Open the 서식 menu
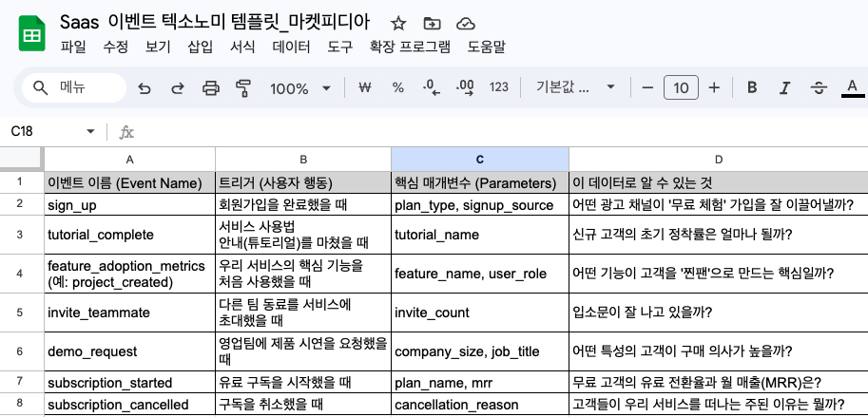 [242, 47]
